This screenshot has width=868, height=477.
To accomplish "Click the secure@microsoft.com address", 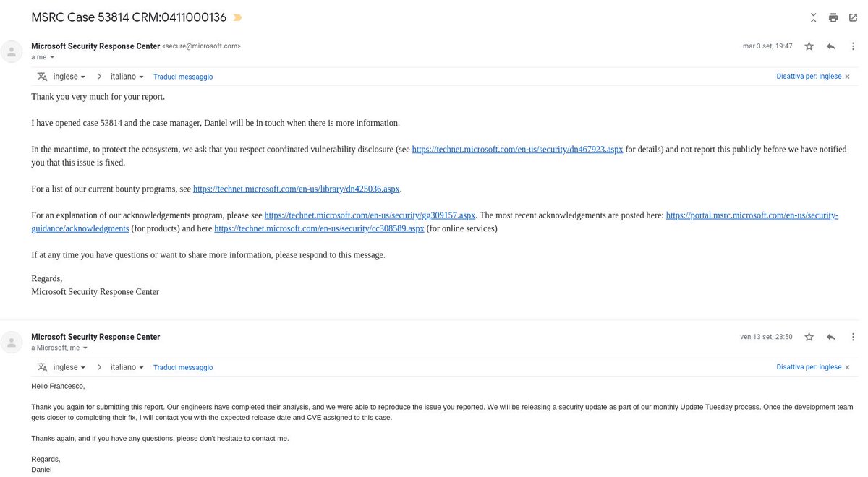I will 201,46.
